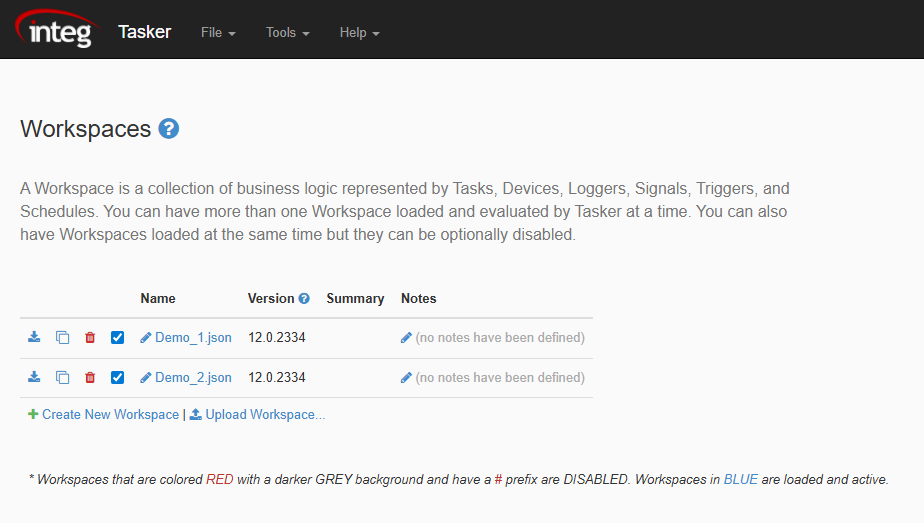The height and width of the screenshot is (523, 924).
Task: Delete the Demo_2.json workspace
Action: pyautogui.click(x=90, y=378)
